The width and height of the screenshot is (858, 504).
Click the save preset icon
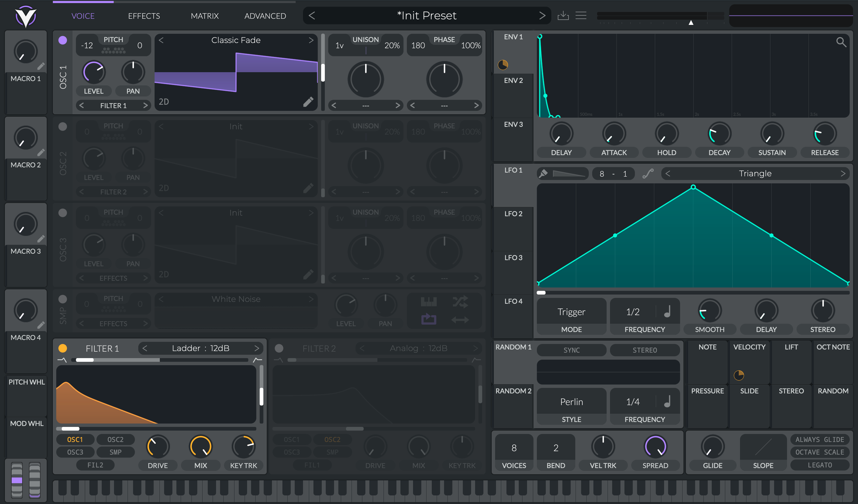pyautogui.click(x=563, y=15)
